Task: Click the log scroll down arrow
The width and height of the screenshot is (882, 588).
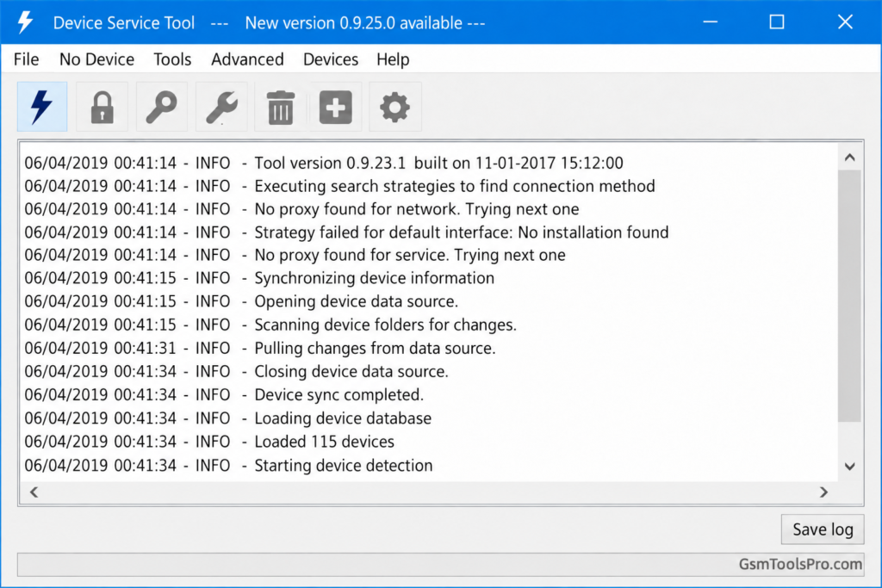Action: click(x=850, y=466)
